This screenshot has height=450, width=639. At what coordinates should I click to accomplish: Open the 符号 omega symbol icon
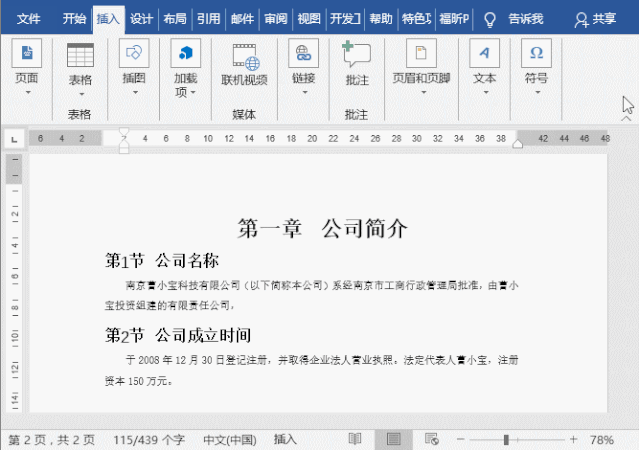pyautogui.click(x=536, y=53)
